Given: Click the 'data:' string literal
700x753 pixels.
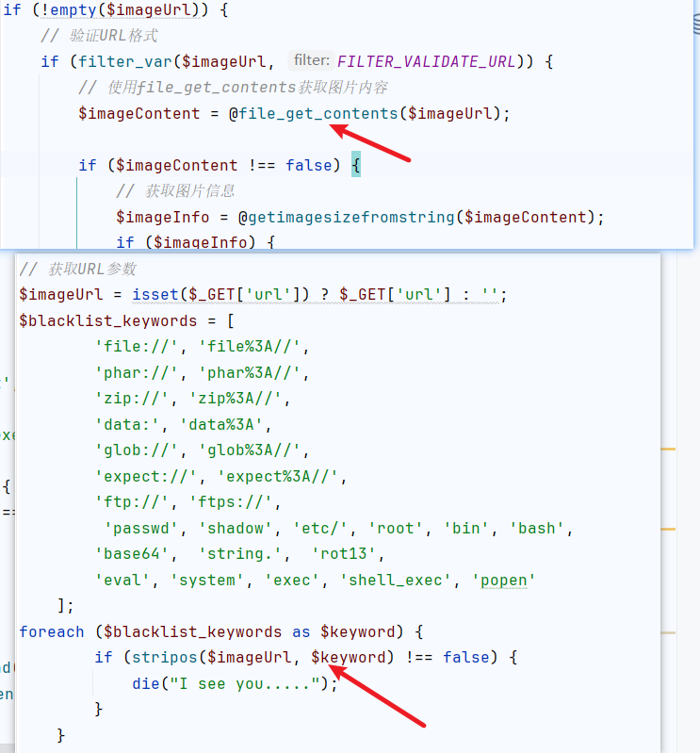Looking at the screenshot, I should (x=127, y=424).
